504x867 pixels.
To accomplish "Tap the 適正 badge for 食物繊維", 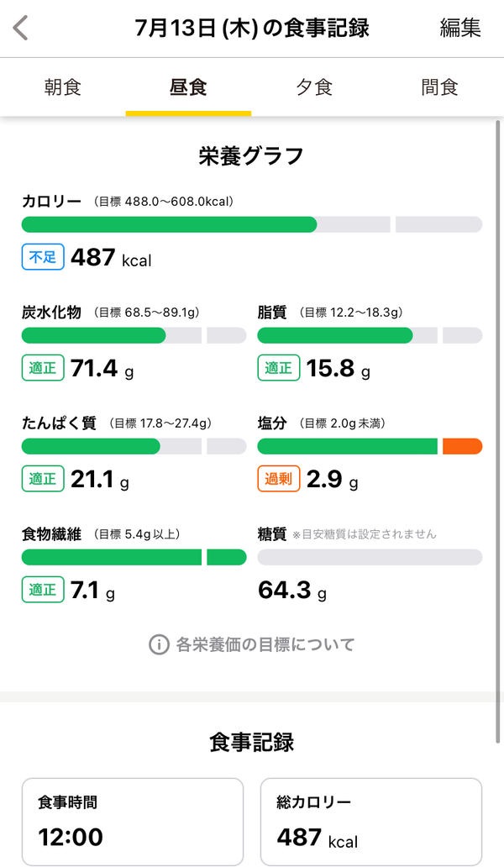I will pos(43,590).
